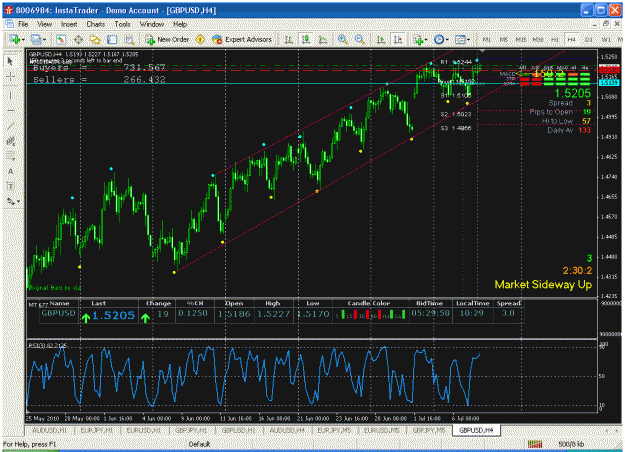Switch to the EURJPY,M5 chart tab

tap(334, 430)
